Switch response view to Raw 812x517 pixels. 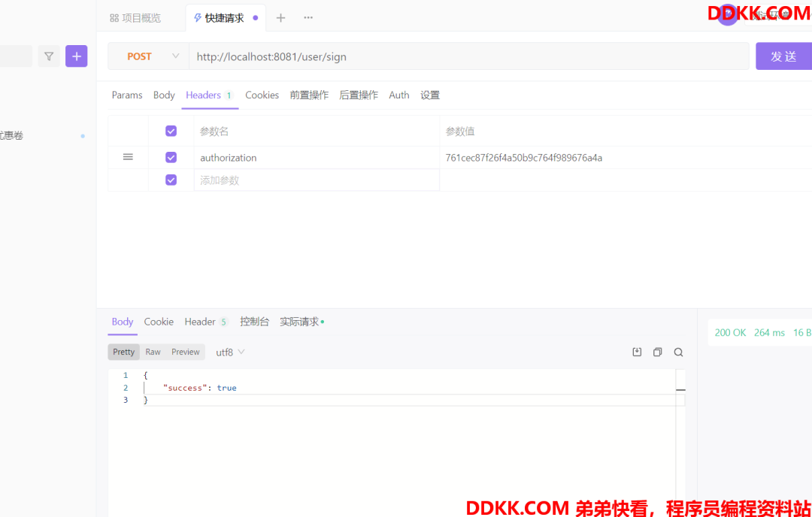pyautogui.click(x=153, y=351)
